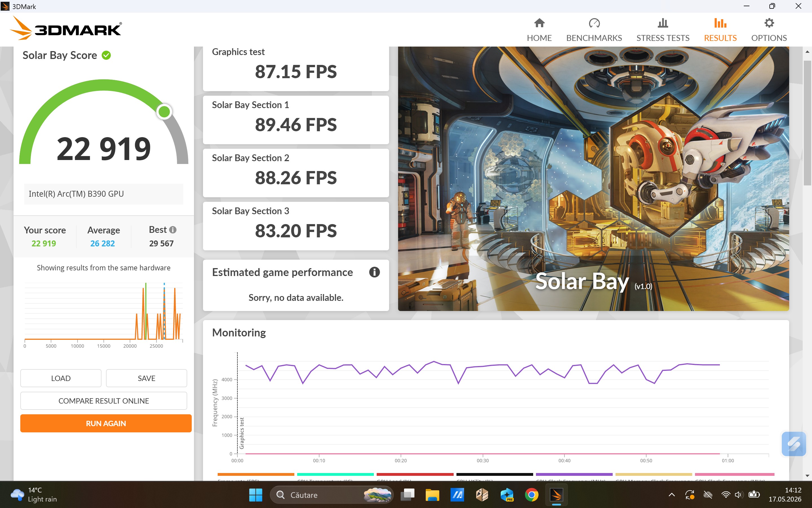The image size is (812, 508).
Task: Click the Home house icon
Action: point(539,23)
